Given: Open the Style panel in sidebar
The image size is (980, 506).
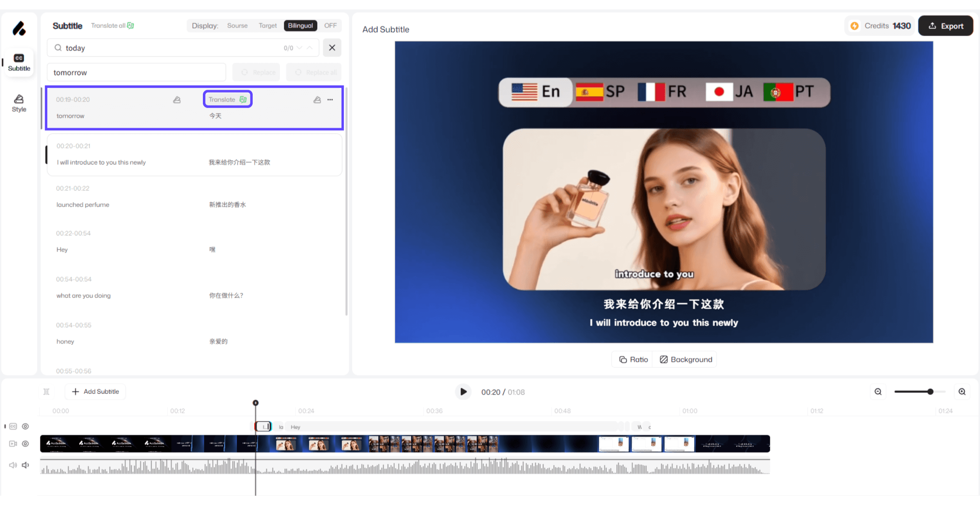Looking at the screenshot, I should pyautogui.click(x=19, y=103).
